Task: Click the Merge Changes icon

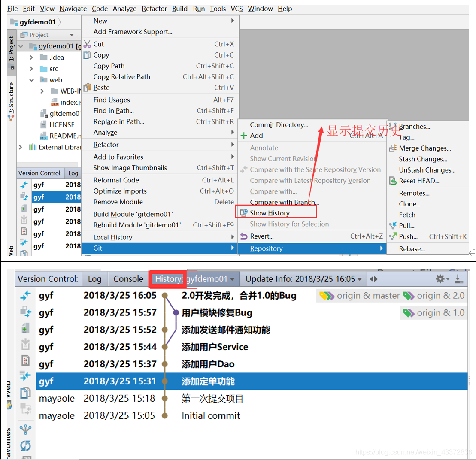Action: tap(393, 148)
